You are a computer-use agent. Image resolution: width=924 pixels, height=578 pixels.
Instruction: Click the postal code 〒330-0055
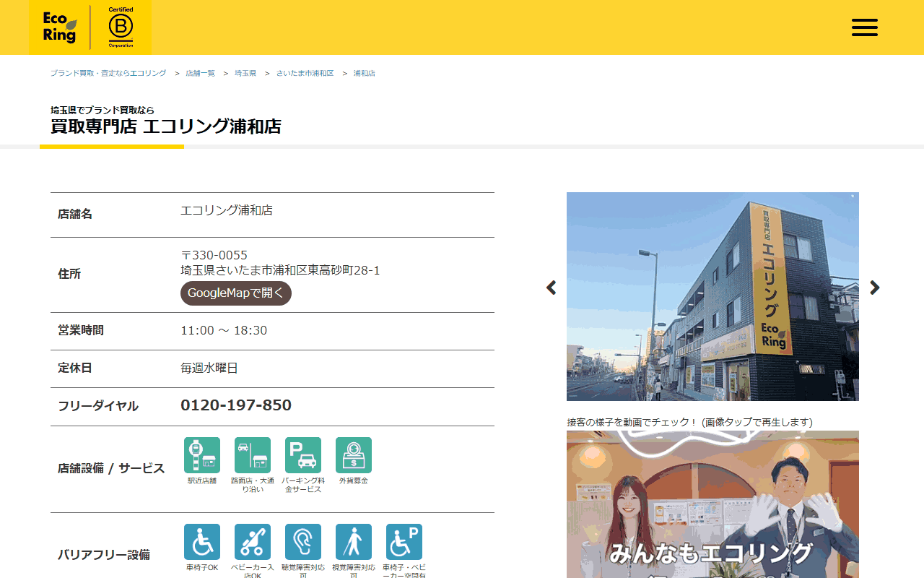(x=214, y=255)
